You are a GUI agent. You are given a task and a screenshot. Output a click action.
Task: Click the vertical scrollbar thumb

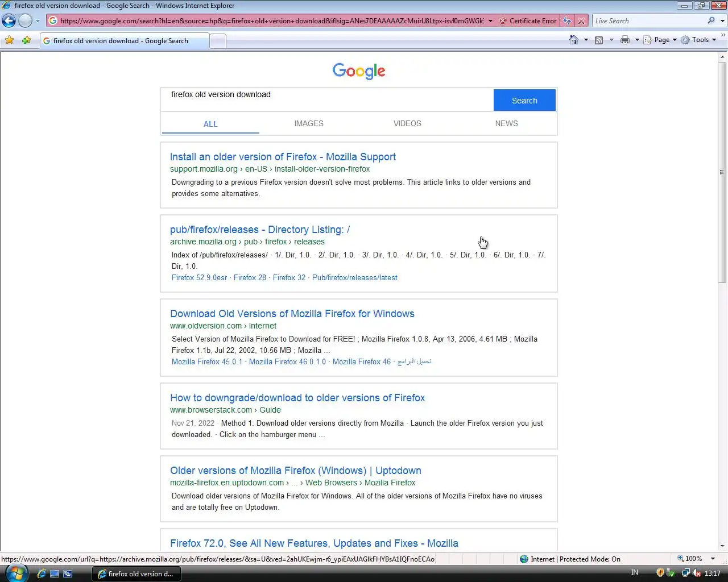tap(722, 172)
